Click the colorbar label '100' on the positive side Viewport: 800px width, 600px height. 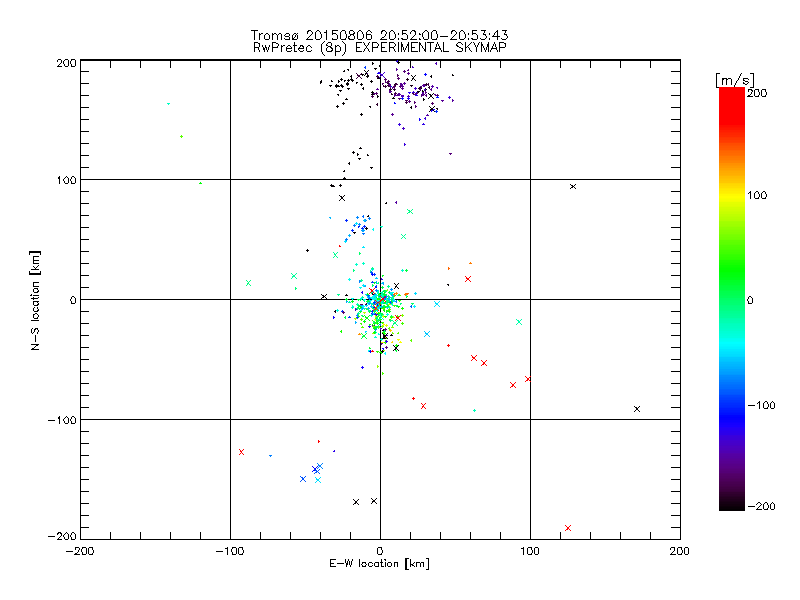click(757, 195)
